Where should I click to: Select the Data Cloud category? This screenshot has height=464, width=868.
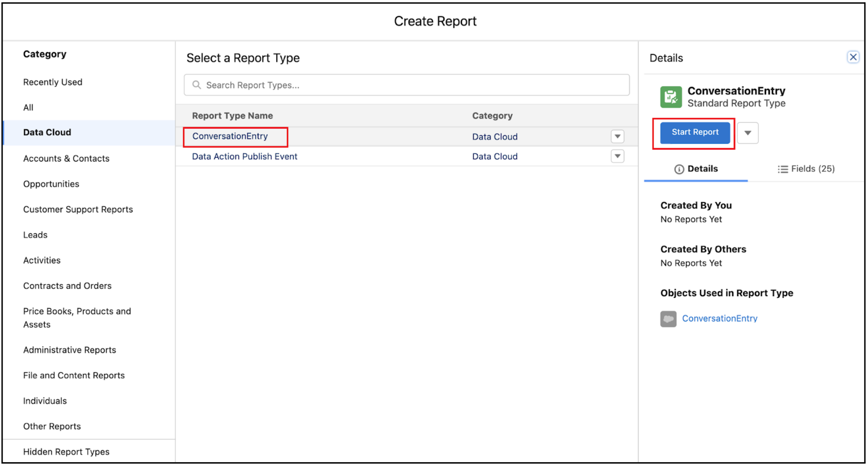pos(90,133)
